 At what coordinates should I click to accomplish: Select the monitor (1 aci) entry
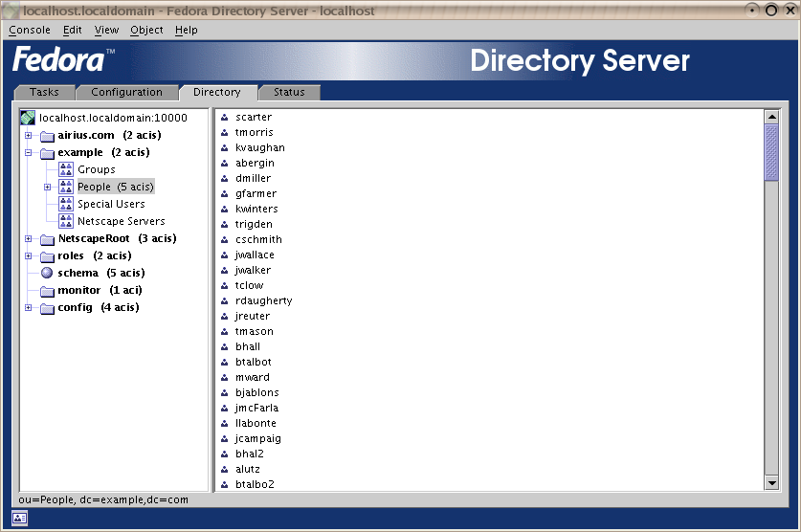click(100, 291)
